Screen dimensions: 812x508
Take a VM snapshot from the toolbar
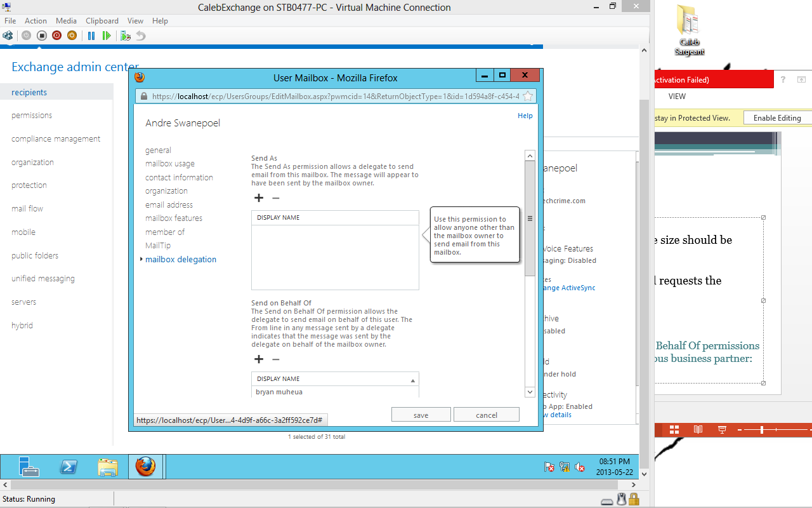pyautogui.click(x=126, y=36)
